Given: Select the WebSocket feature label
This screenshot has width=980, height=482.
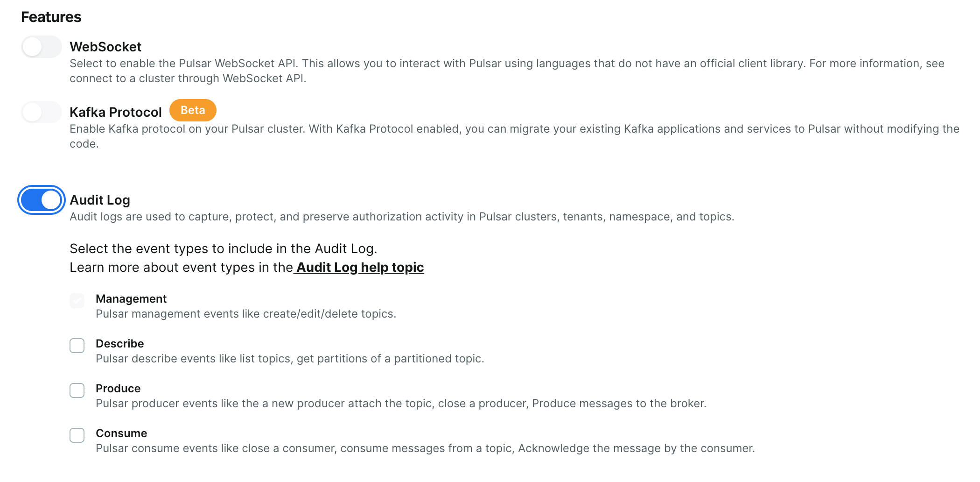Looking at the screenshot, I should (x=106, y=47).
